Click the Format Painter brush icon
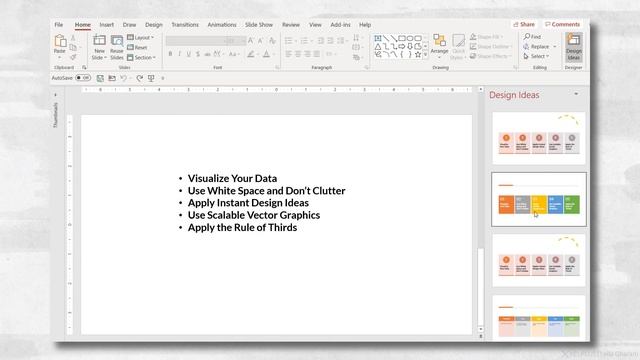This screenshot has height=360, width=640. 73,58
